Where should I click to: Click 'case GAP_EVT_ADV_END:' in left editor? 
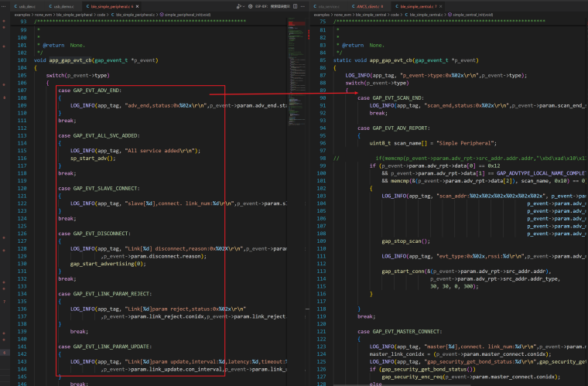click(x=90, y=91)
